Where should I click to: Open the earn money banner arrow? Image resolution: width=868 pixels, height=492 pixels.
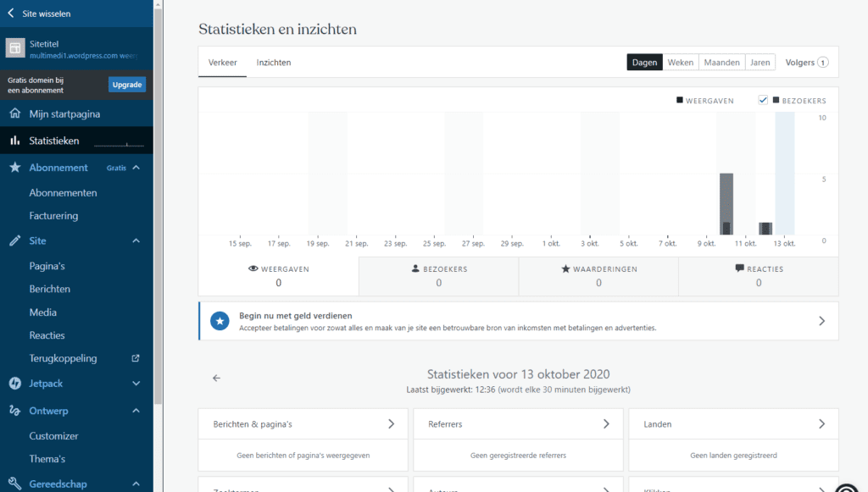coord(821,321)
